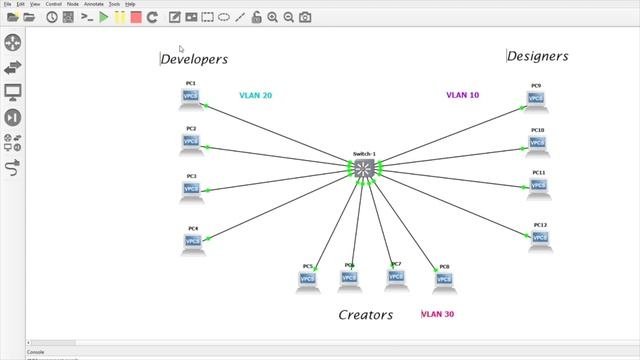
Task: Select the Draw rectangle tool
Action: pyautogui.click(x=207, y=17)
